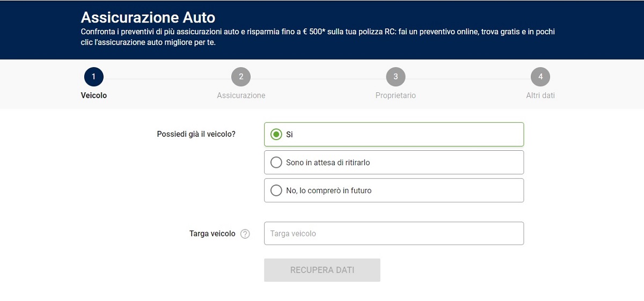Select the 'Si' radio button

(276, 135)
